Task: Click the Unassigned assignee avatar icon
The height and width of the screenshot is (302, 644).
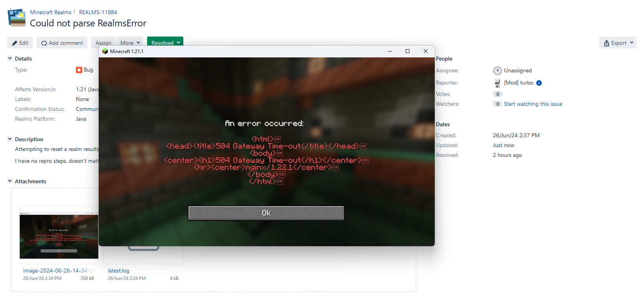Action: point(497,71)
